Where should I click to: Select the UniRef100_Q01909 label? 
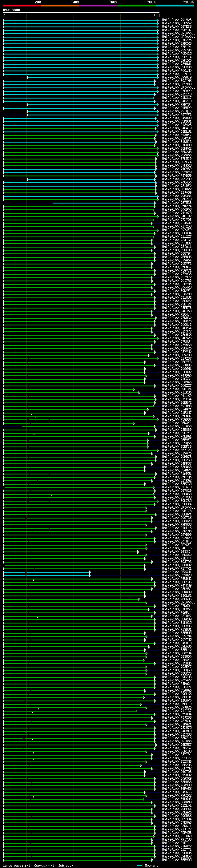click(177, 84)
